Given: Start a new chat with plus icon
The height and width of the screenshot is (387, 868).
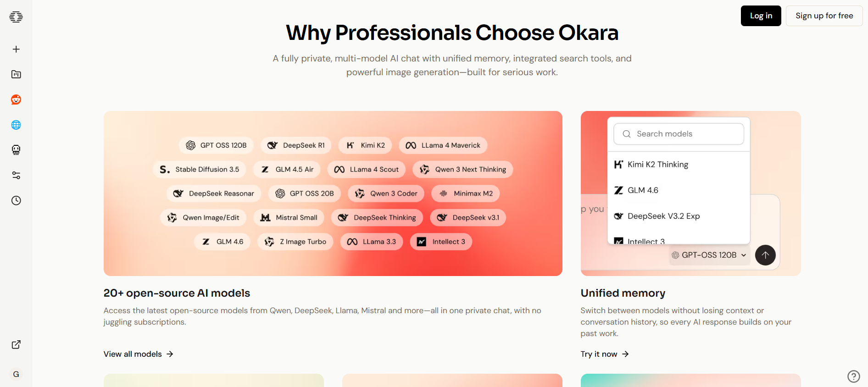Looking at the screenshot, I should coord(16,49).
